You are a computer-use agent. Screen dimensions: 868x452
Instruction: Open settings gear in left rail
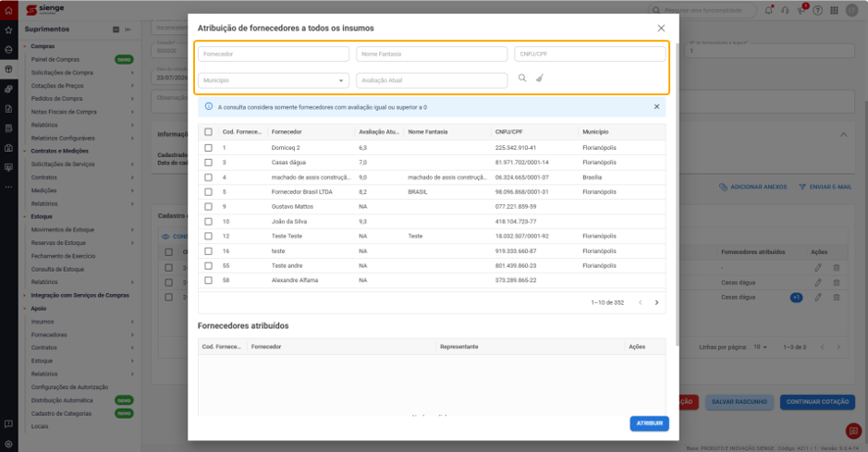(x=9, y=444)
